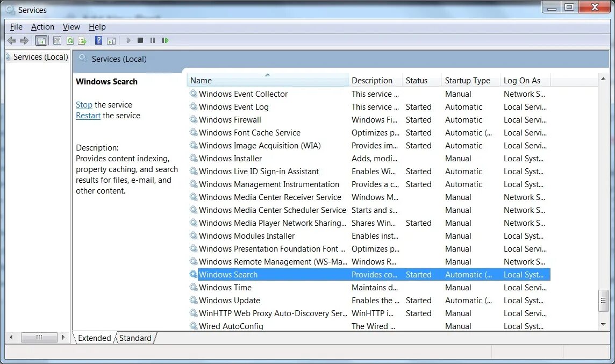Click the Stop the service link
This screenshot has width=615, height=364.
(84, 105)
